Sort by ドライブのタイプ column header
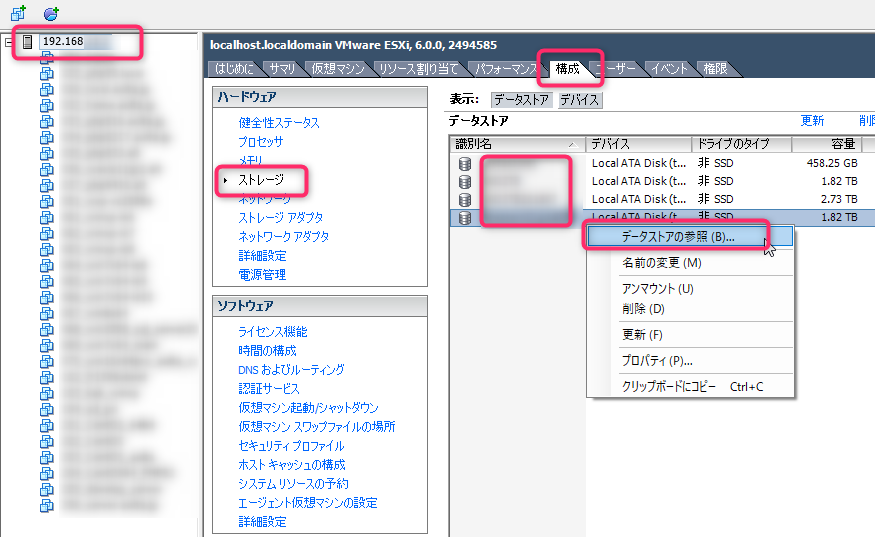 742,144
